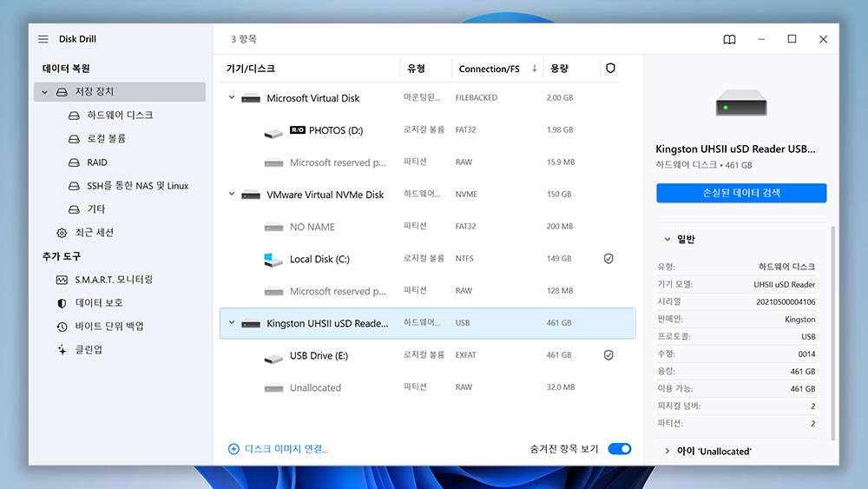Click the sort arrow on Connection/FS column
Viewport: 868px width, 489px height.
534,68
